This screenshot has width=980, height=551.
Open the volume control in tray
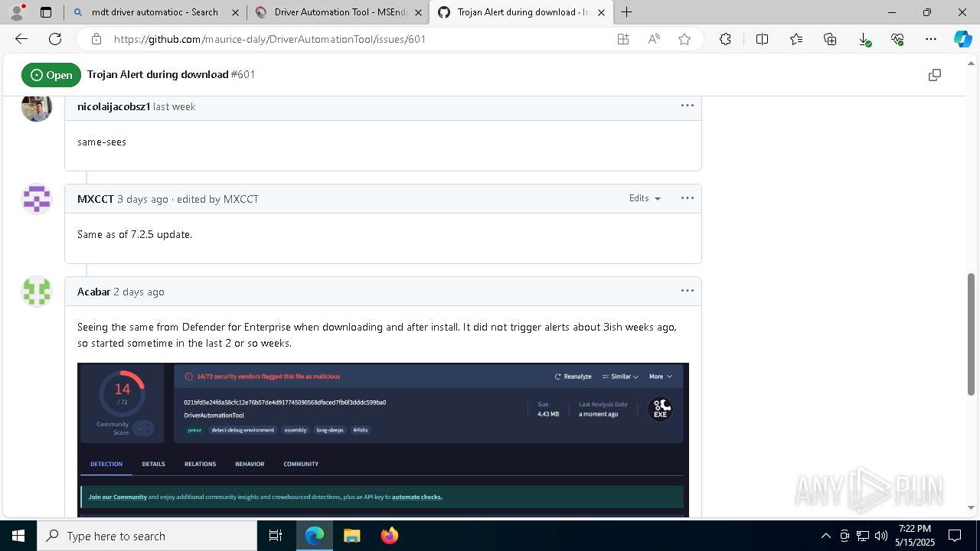[880, 536]
